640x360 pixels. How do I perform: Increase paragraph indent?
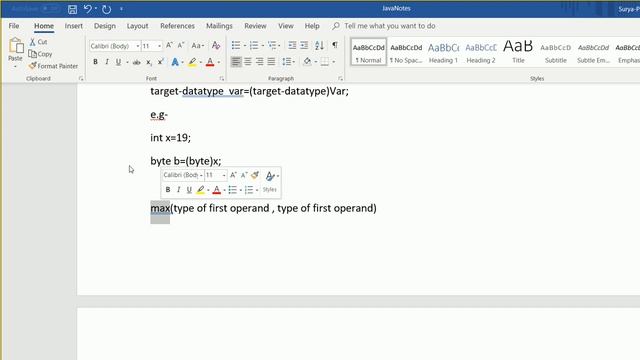click(304, 45)
